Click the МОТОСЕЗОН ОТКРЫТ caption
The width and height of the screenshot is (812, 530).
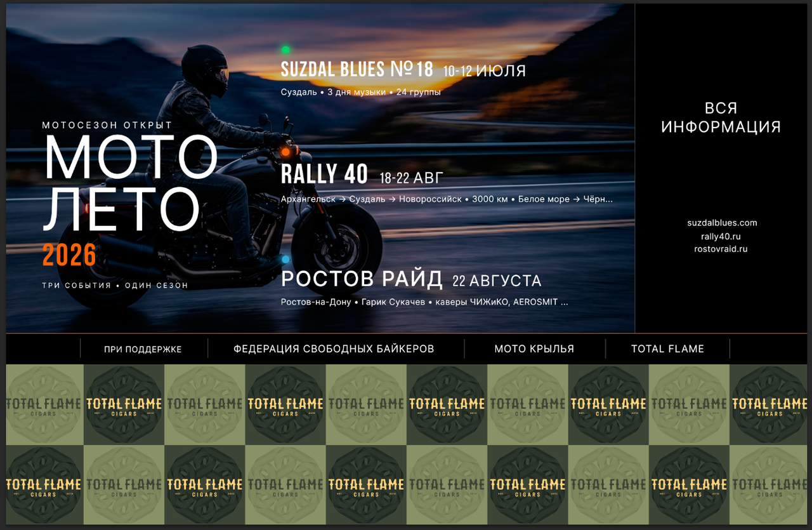pyautogui.click(x=107, y=126)
